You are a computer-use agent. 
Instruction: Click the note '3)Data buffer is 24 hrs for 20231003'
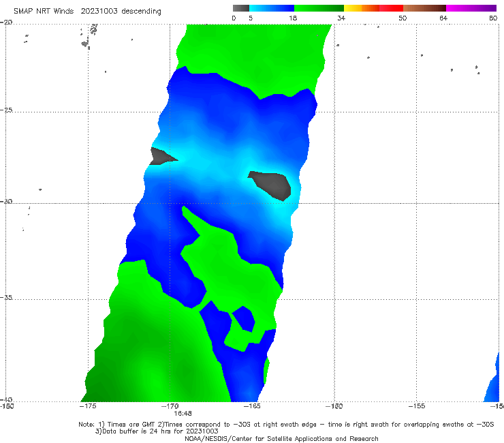point(157,431)
